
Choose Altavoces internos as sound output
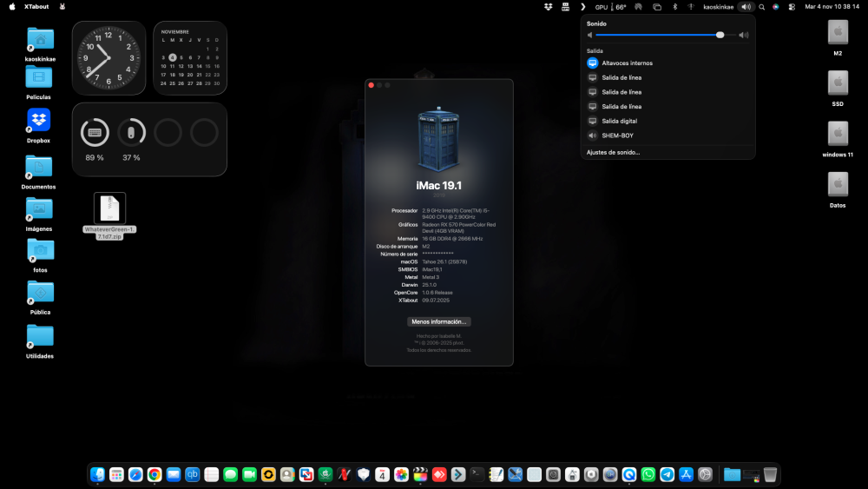point(668,63)
